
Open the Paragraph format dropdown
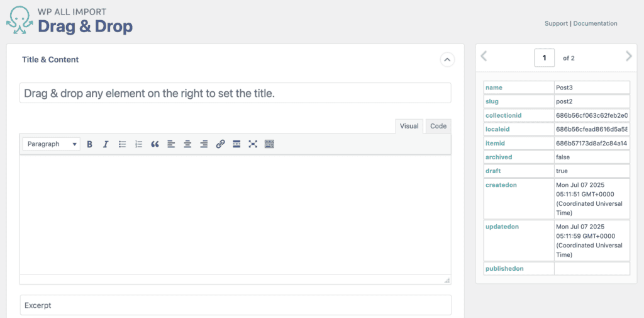(x=52, y=144)
